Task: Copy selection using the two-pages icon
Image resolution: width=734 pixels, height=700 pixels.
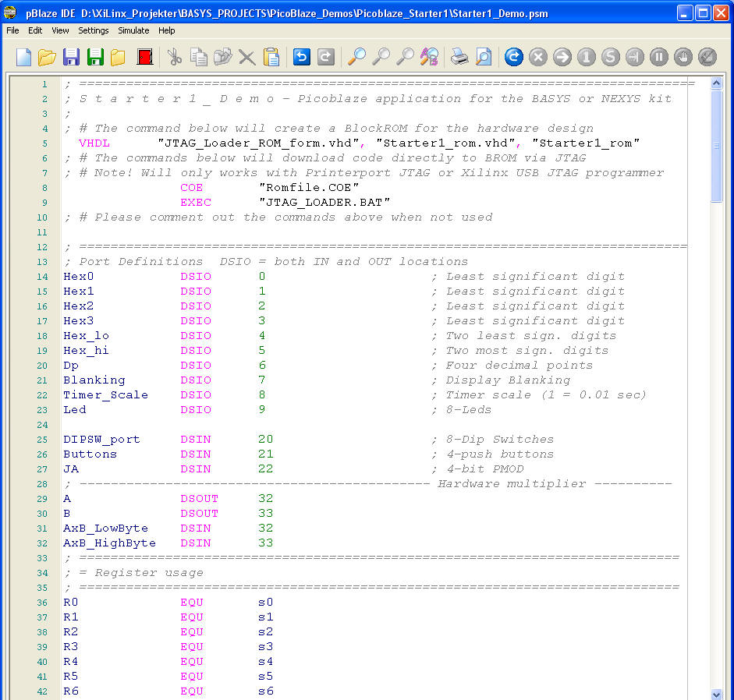Action: (x=198, y=57)
